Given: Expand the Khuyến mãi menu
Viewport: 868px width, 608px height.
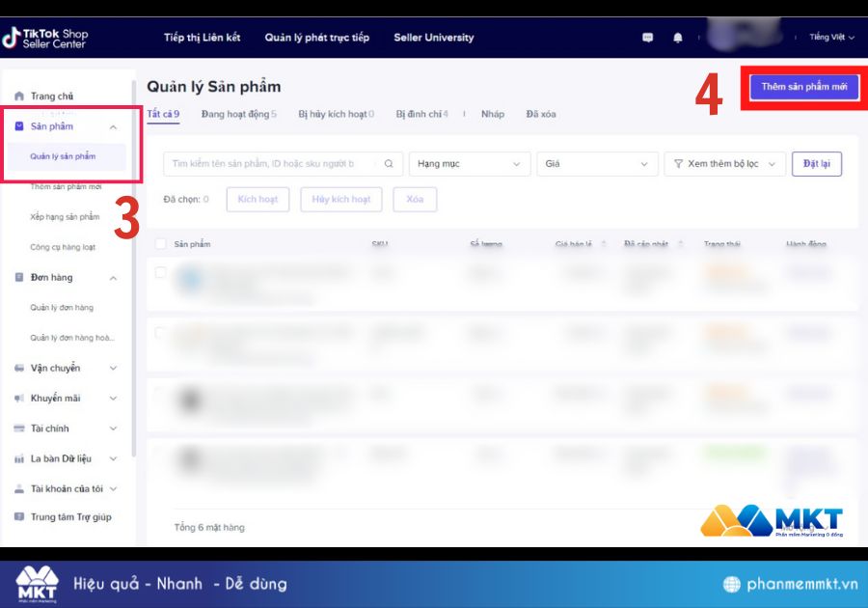Looking at the screenshot, I should click(113, 399).
